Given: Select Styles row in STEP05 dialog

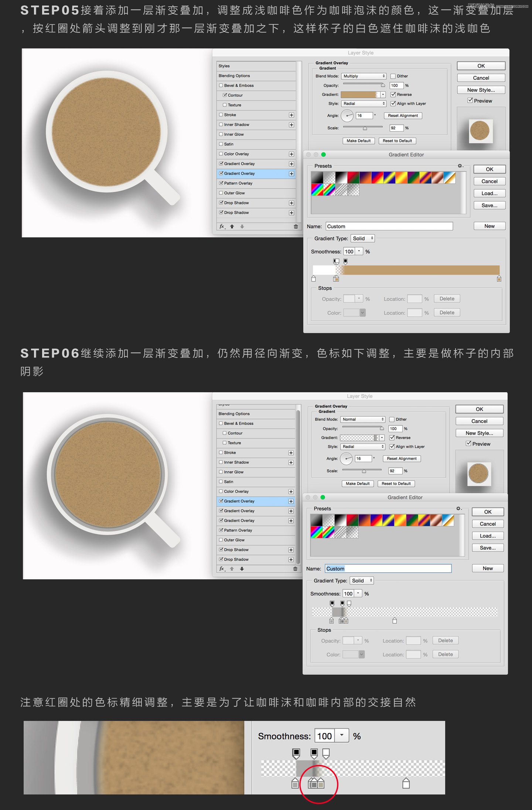Looking at the screenshot, I should click(x=256, y=66).
